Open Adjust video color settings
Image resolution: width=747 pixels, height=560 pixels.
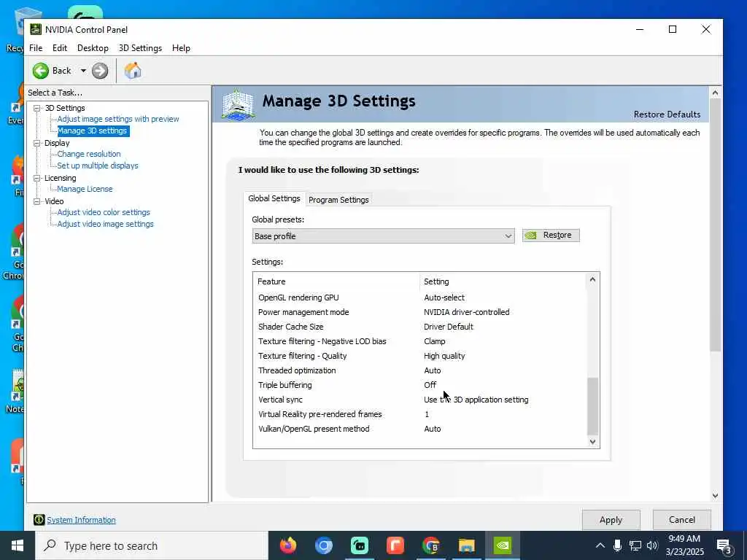tap(104, 212)
